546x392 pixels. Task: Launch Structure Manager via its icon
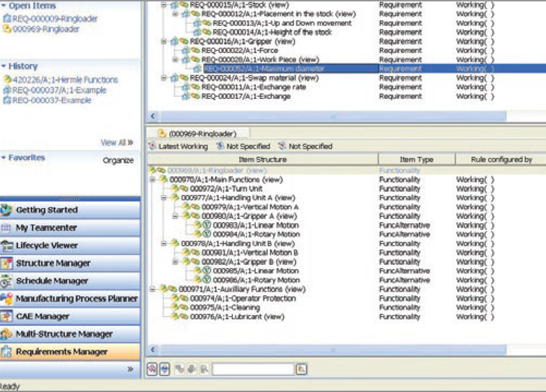click(x=7, y=263)
